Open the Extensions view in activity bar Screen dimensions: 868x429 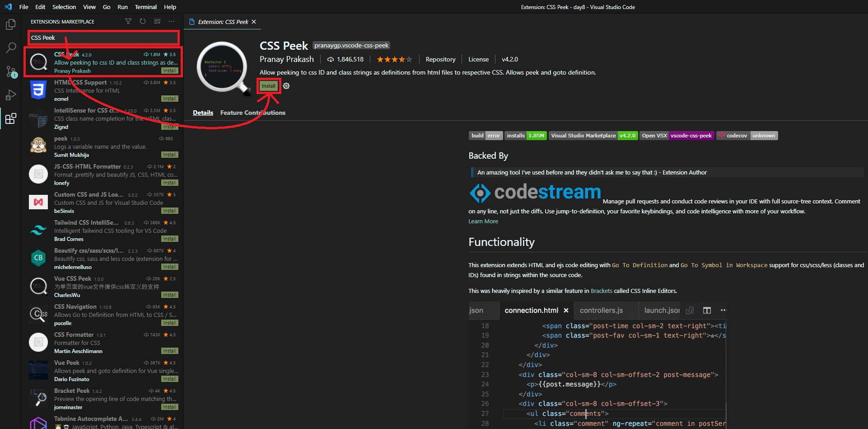pos(10,118)
